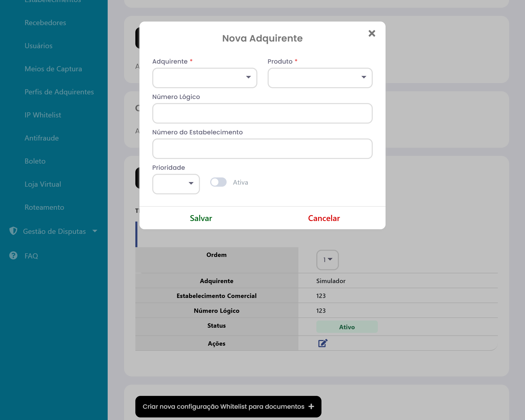Open the Ordem dropdown showing 1
Viewport: 525px width, 420px height.
tap(327, 260)
